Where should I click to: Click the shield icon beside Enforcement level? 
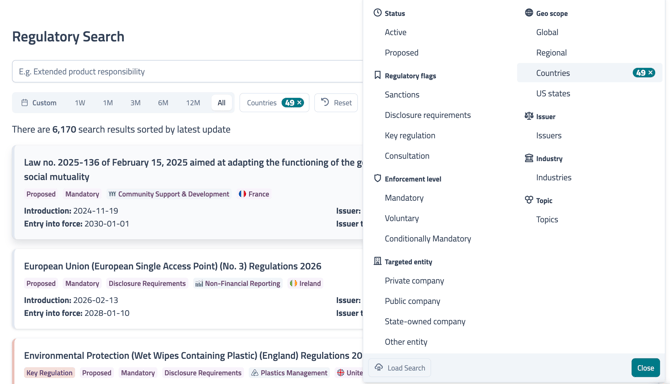377,179
